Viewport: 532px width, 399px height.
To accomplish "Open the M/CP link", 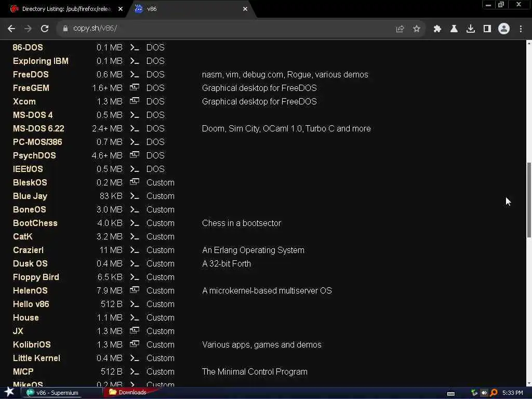I will (23, 372).
